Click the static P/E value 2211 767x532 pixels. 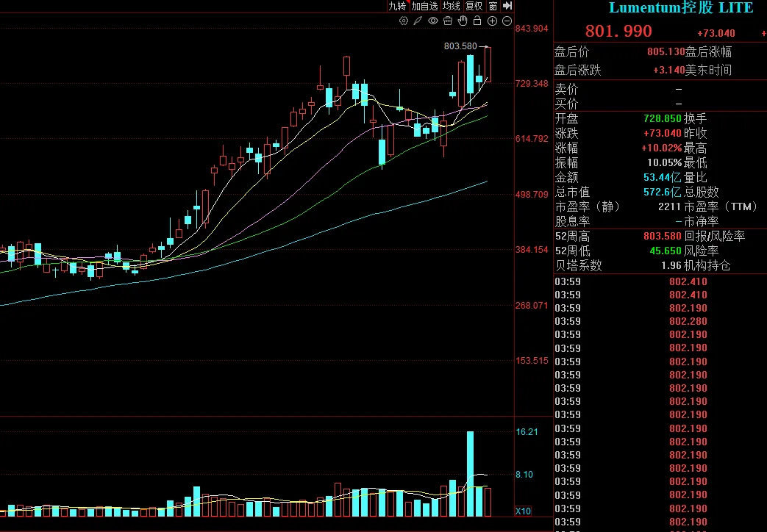670,206
